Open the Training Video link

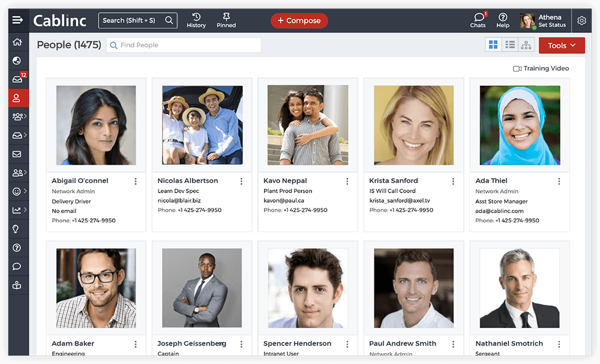coord(541,68)
